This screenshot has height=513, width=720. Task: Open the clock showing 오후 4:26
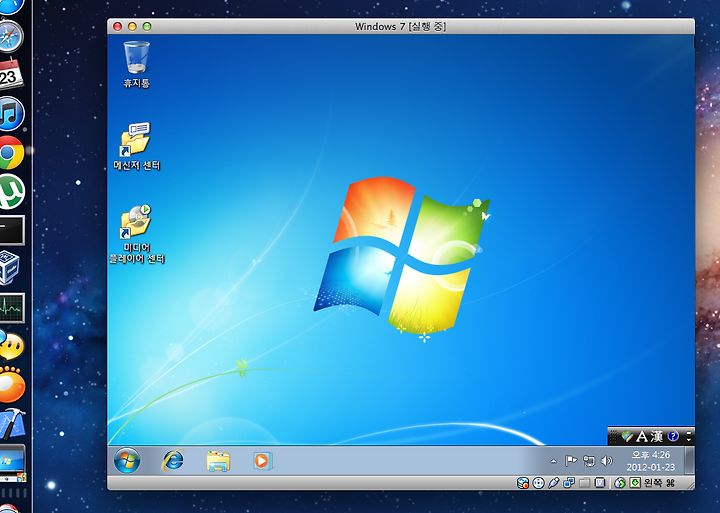tap(651, 461)
